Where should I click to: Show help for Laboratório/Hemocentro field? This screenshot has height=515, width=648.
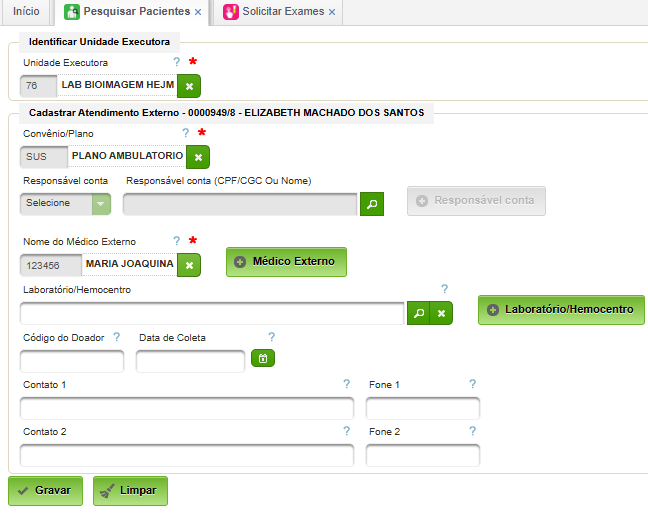(x=444, y=288)
